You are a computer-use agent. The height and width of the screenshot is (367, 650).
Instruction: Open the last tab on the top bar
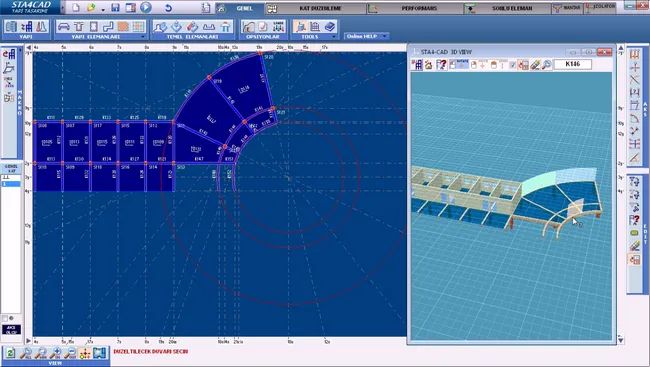[x=599, y=8]
